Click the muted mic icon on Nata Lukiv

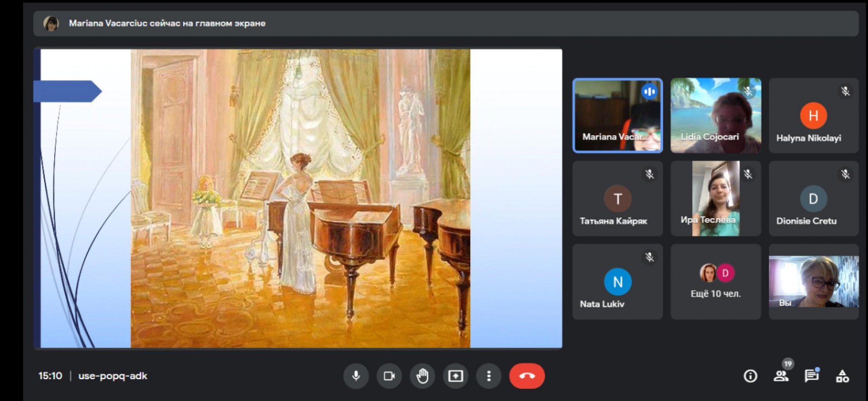coord(650,257)
